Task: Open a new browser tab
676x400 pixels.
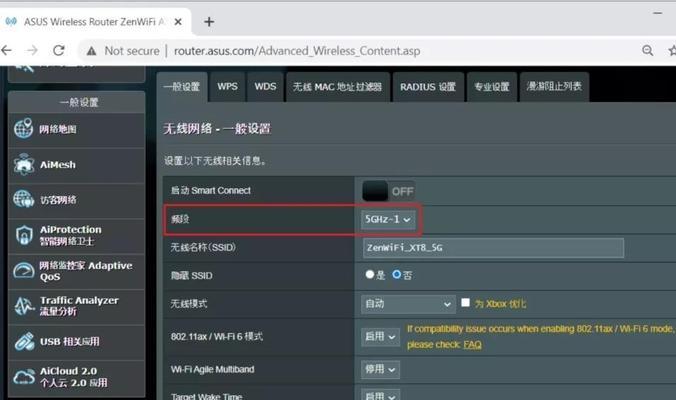Action: [209, 22]
